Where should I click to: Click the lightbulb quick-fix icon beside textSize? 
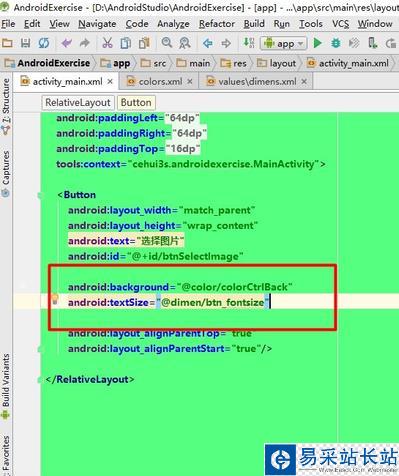55,299
